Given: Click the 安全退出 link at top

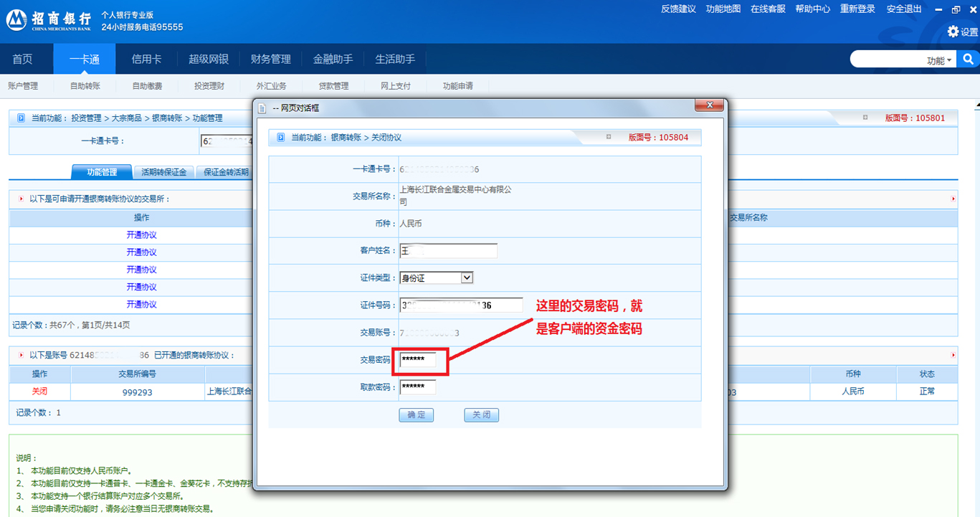Looking at the screenshot, I should coord(904,9).
